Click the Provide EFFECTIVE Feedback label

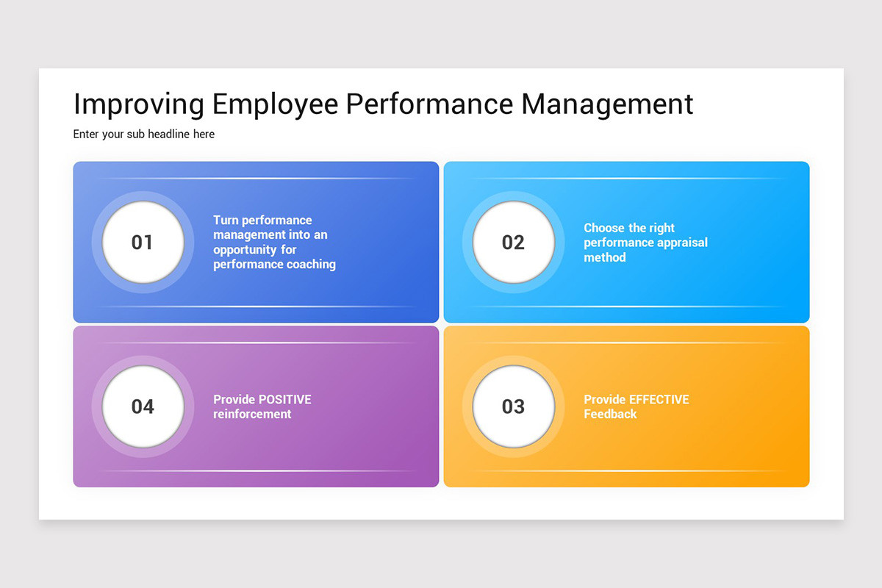(x=637, y=406)
